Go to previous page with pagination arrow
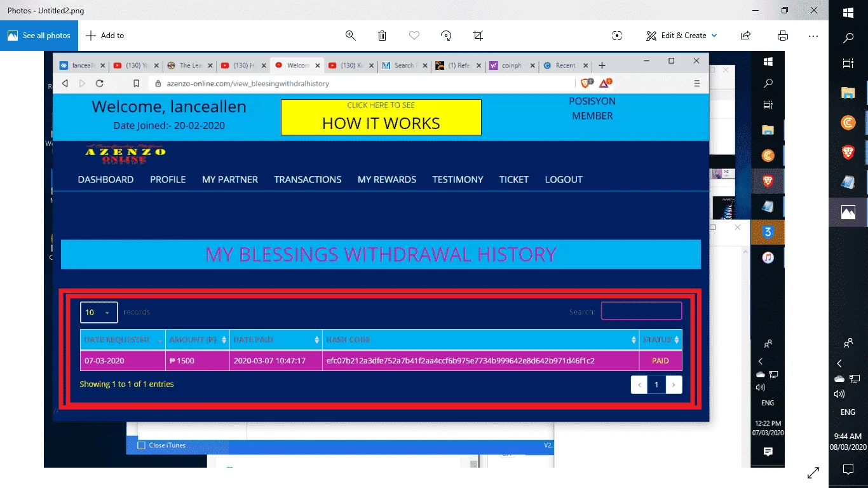Viewport: 868px width, 488px height. click(x=639, y=384)
